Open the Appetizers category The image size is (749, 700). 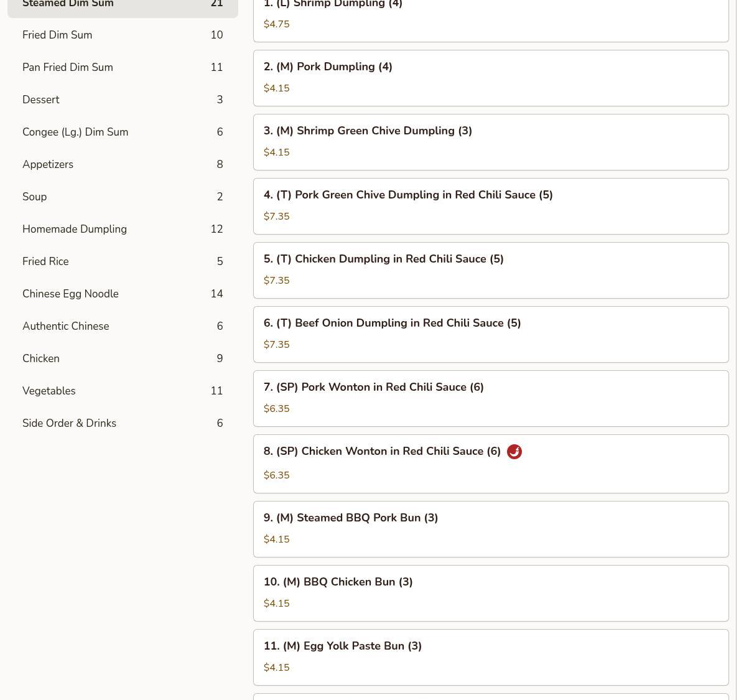click(123, 164)
